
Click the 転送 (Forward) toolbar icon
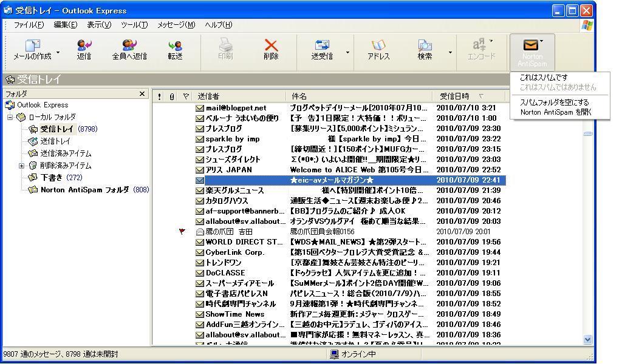click(x=175, y=45)
